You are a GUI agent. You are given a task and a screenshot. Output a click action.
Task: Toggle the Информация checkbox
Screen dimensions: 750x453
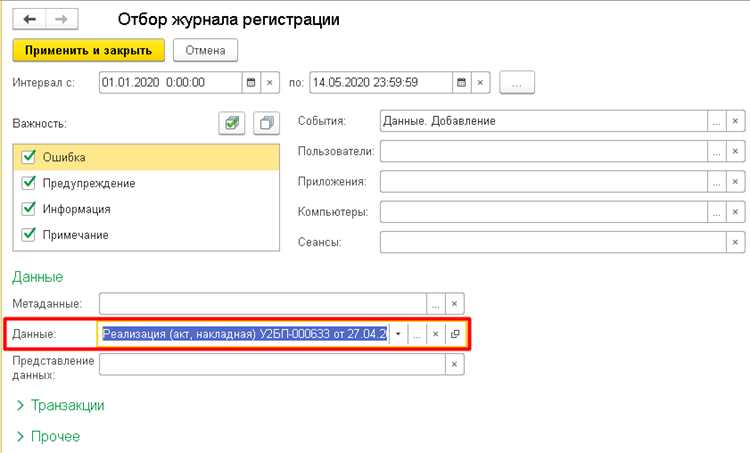[29, 208]
